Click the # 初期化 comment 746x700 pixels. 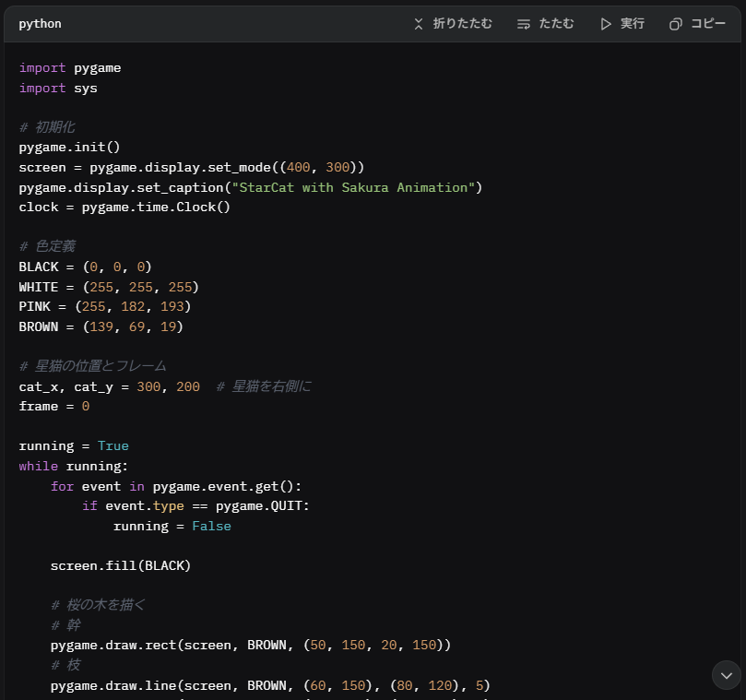[47, 126]
